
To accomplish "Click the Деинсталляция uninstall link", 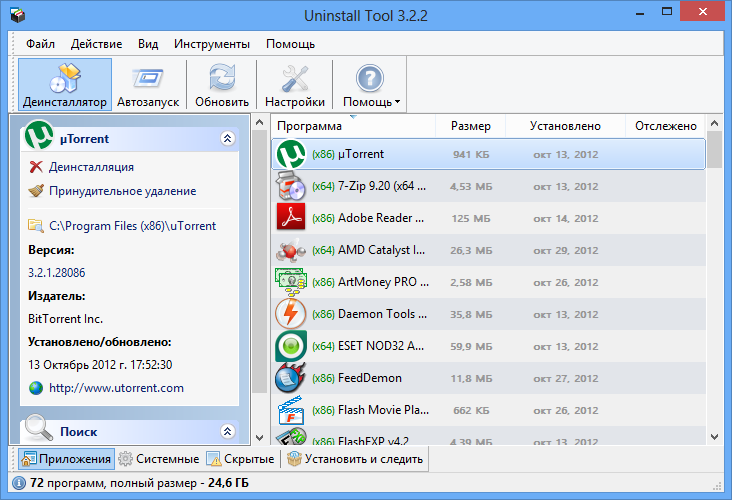I will 92,167.
